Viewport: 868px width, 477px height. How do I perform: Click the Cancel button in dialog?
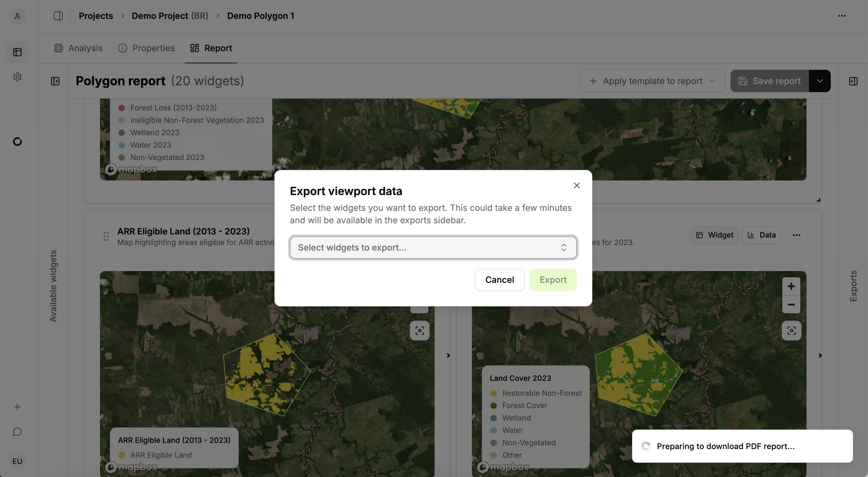click(500, 280)
